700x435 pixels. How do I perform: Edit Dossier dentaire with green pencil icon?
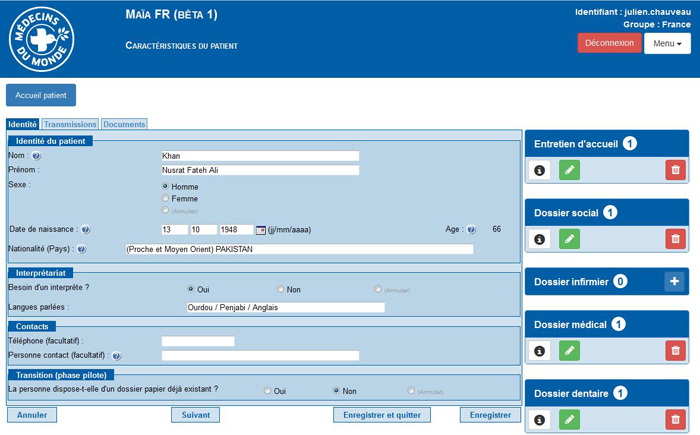569,421
